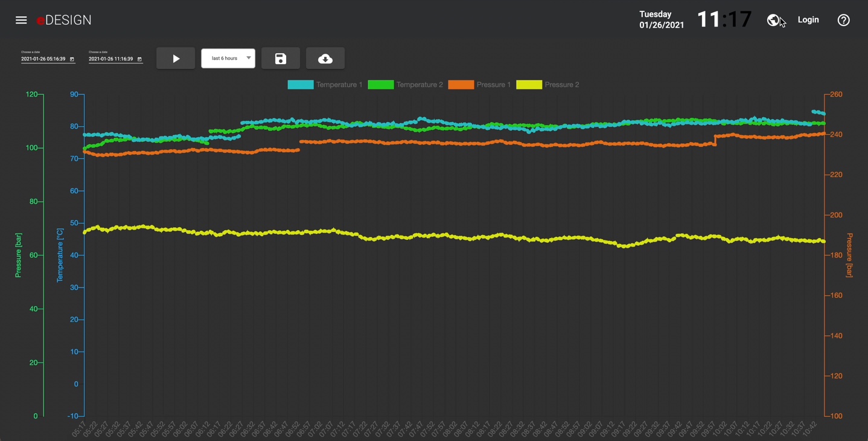Open the help question mark icon
This screenshot has width=868, height=441.
[x=843, y=20]
